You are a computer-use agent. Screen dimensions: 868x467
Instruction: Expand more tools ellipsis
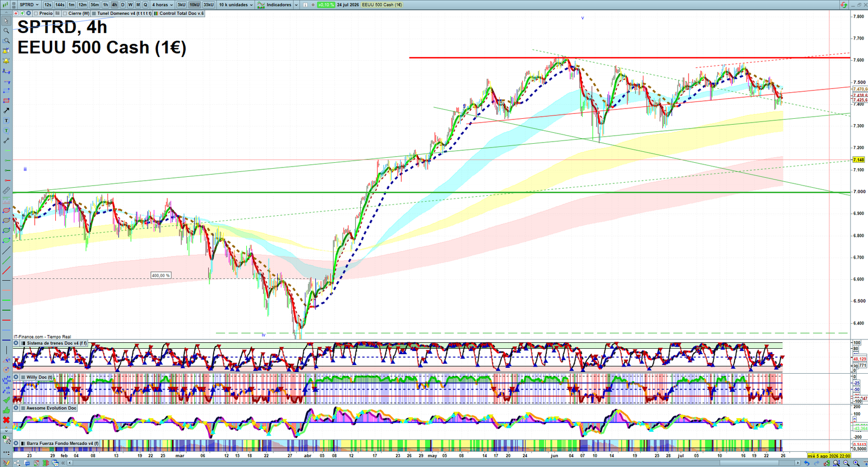click(6, 451)
